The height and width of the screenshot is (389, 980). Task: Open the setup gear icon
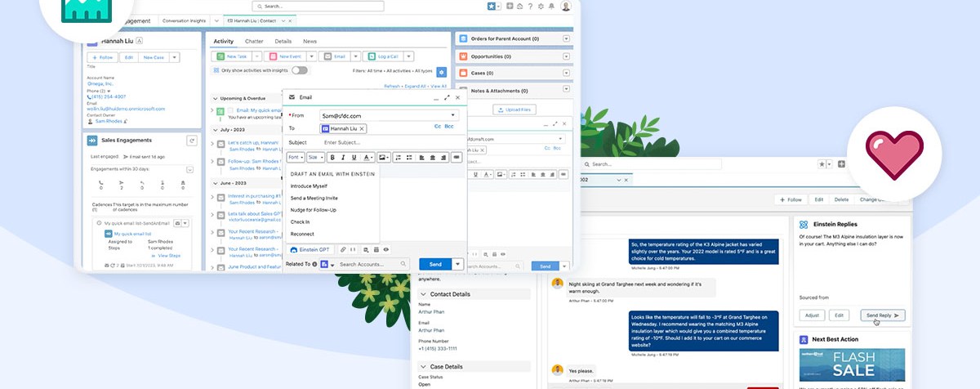coord(541,7)
